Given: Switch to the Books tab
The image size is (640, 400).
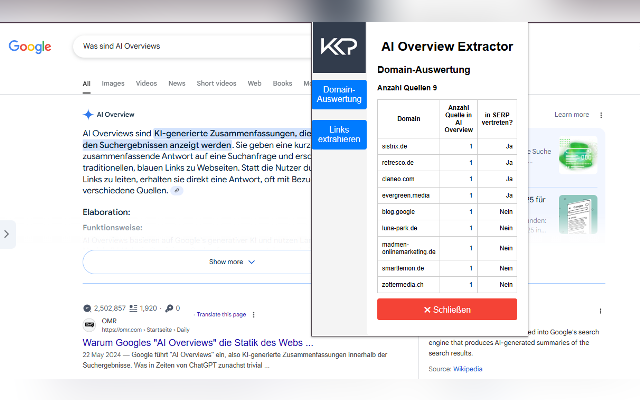Looking at the screenshot, I should pos(282,83).
